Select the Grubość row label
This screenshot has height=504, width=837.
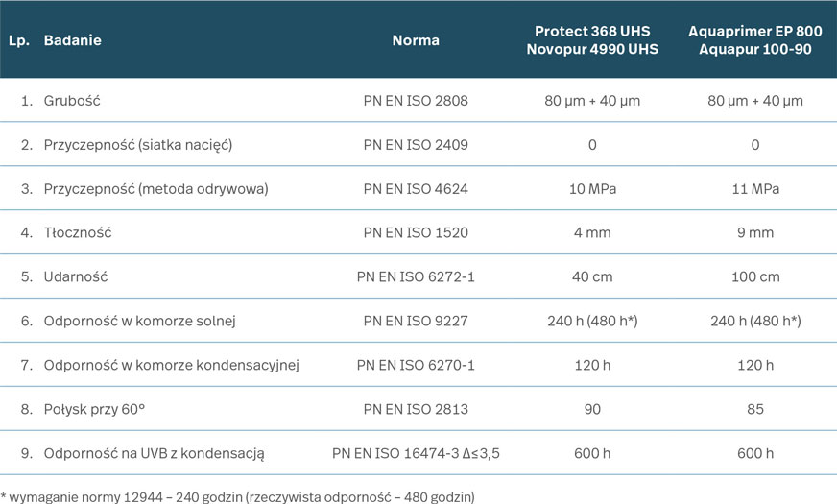pyautogui.click(x=72, y=101)
